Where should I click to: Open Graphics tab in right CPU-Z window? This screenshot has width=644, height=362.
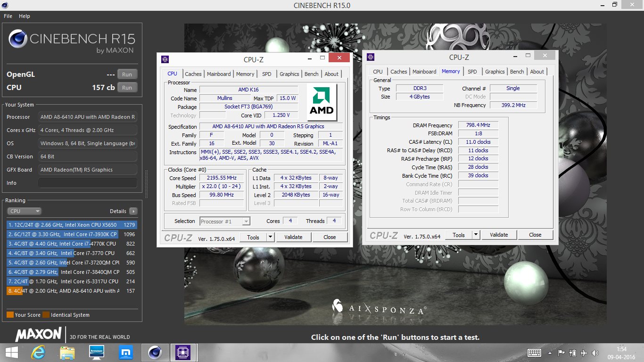tap(495, 72)
